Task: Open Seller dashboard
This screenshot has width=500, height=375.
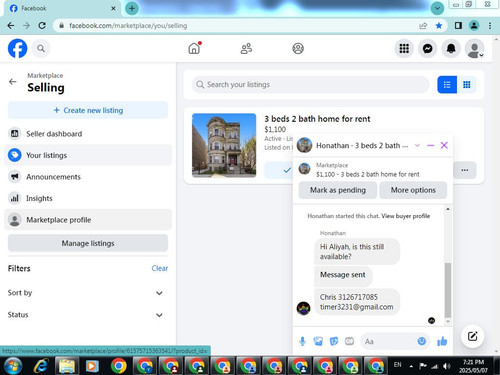Action: [x=88, y=134]
